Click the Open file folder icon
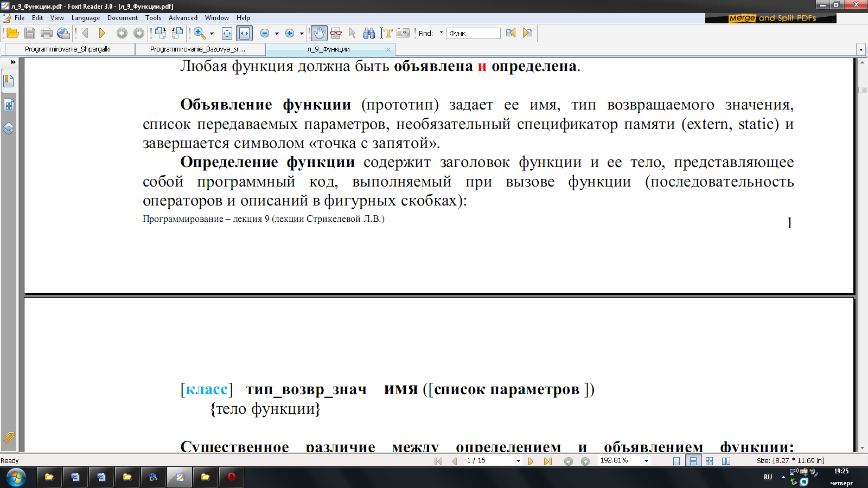868x488 pixels. click(x=12, y=33)
